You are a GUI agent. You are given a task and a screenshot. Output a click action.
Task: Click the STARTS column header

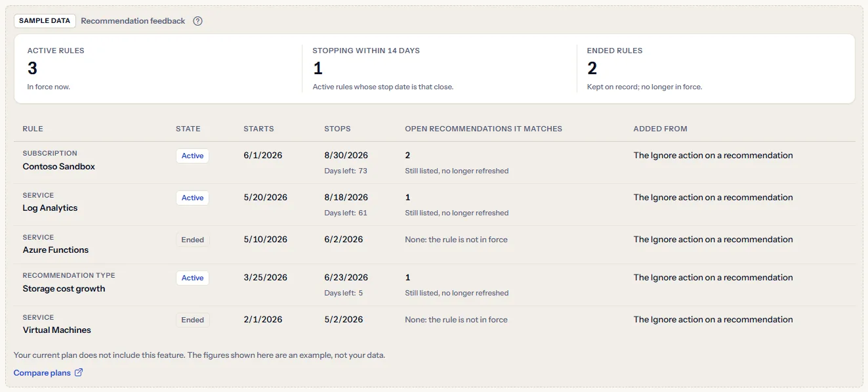click(258, 129)
